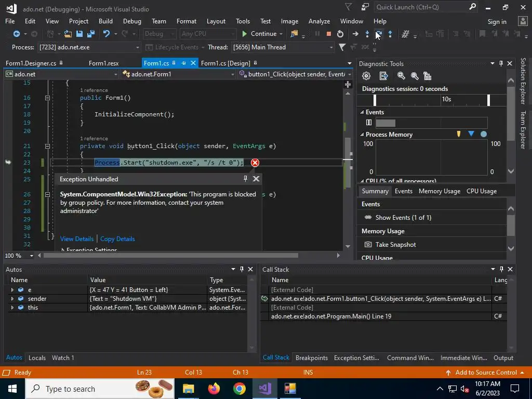Stop debugging with the red square
The width and height of the screenshot is (532, 399).
pyautogui.click(x=328, y=34)
